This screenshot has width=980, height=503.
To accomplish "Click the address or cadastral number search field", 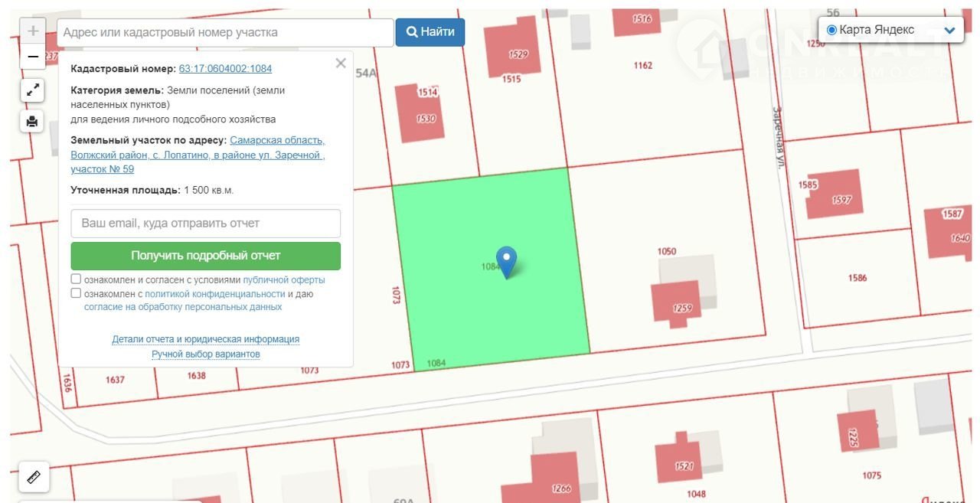I will tap(225, 32).
